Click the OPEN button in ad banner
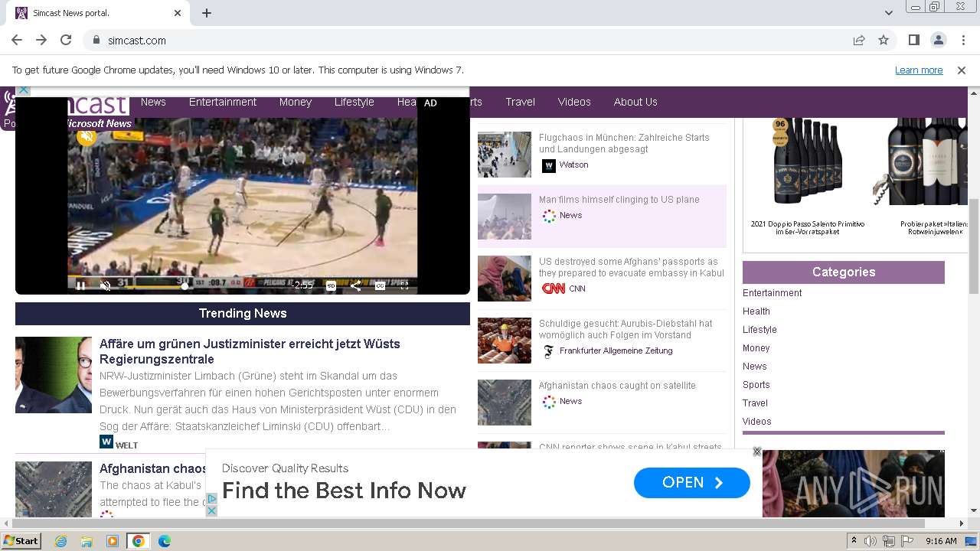This screenshot has width=980, height=551. point(692,483)
